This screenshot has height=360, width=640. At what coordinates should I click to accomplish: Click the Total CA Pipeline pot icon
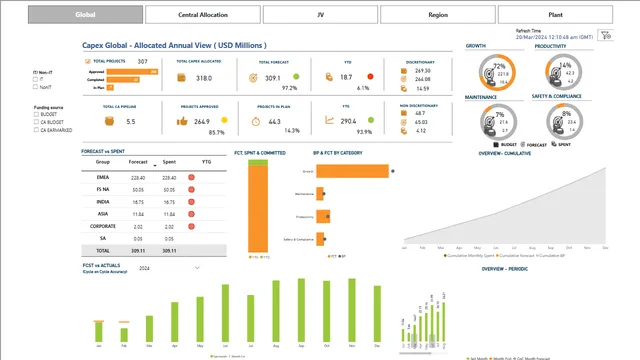point(109,121)
